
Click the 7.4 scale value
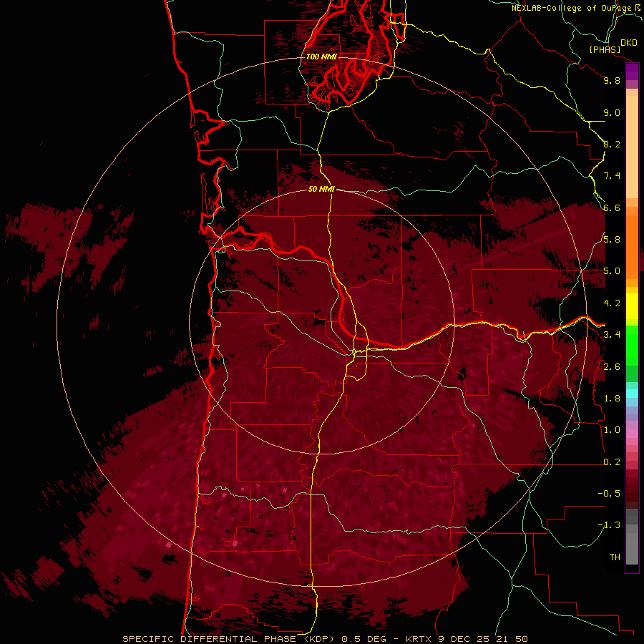pos(612,176)
